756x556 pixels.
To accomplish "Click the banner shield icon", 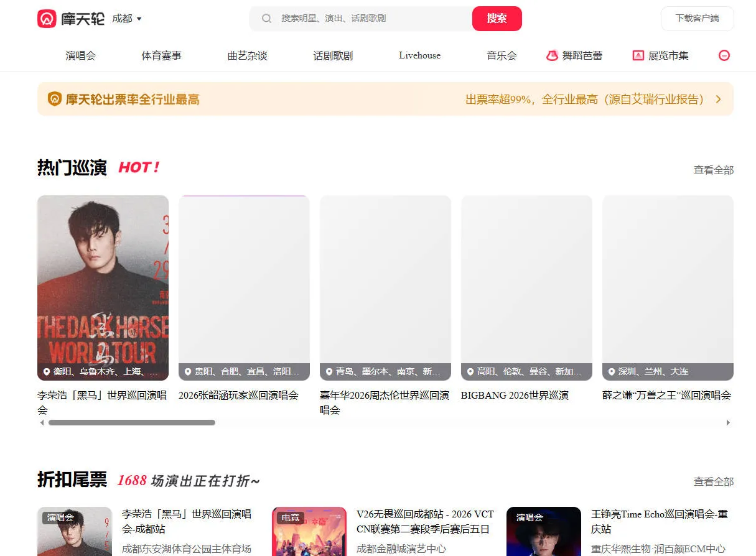I will (55, 99).
